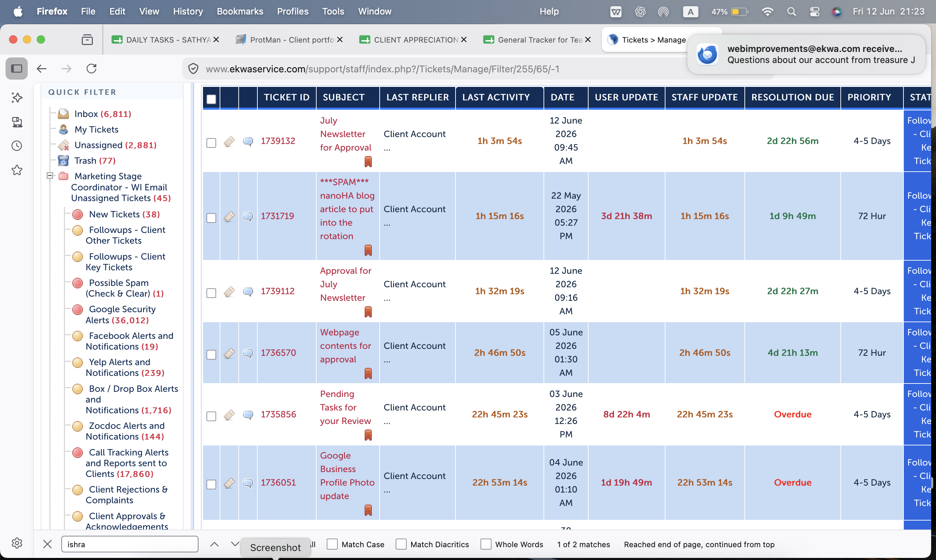Open Client Rejections & Complaints filter
Viewport: 936px width, 560px height.
click(x=126, y=495)
